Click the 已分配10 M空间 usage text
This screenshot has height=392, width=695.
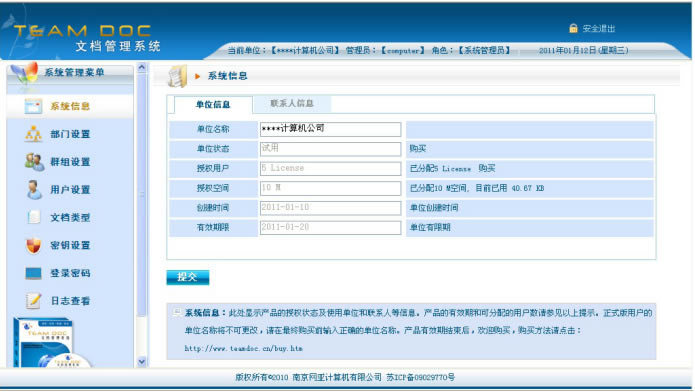[477, 188]
